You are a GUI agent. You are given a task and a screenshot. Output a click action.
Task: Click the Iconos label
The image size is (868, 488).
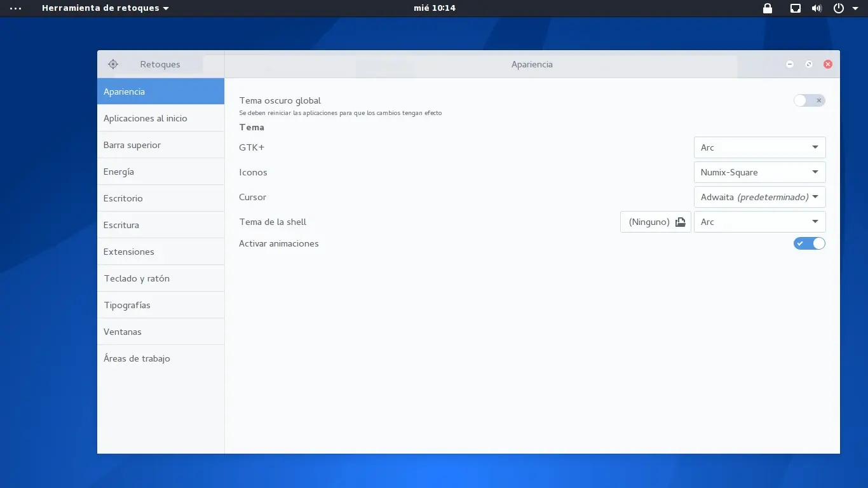click(253, 172)
